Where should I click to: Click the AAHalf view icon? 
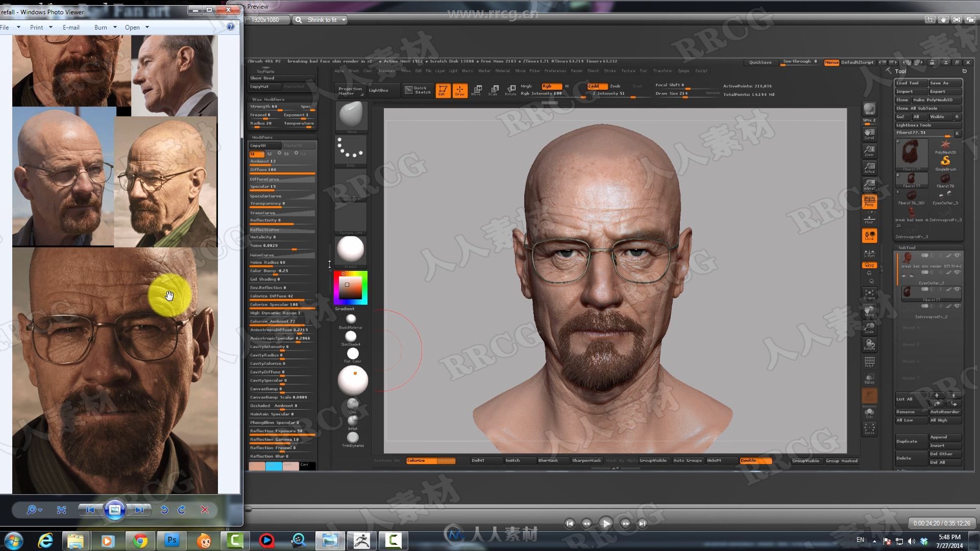[869, 184]
